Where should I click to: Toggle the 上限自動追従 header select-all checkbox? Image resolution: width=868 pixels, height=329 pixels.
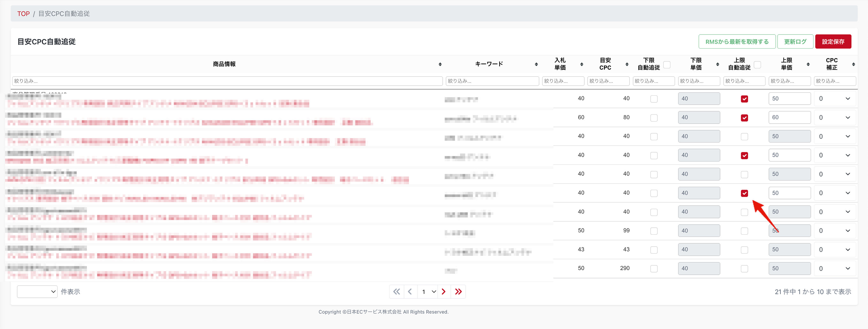758,64
